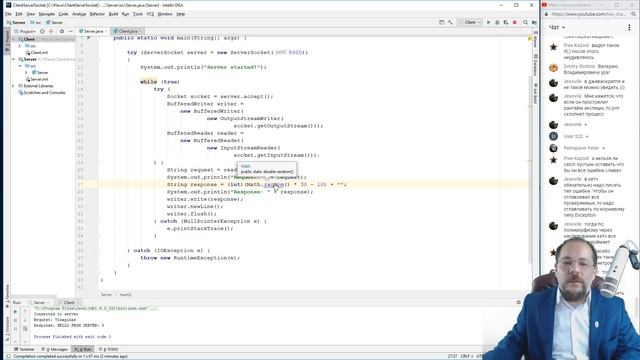Image resolution: width=640 pixels, height=360 pixels.
Task: Switch to the Client tab in Run panel
Action: tap(69, 302)
